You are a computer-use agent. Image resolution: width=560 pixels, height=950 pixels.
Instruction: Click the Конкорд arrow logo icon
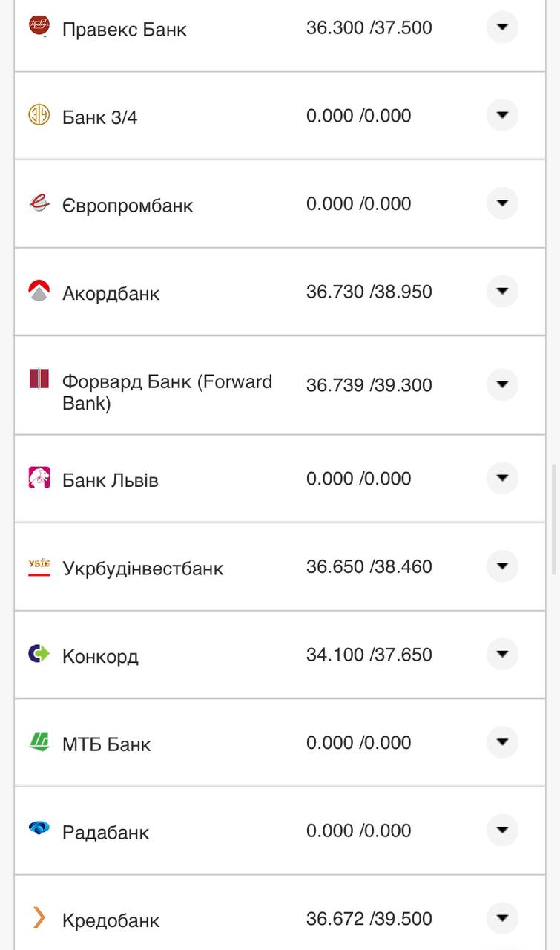point(39,653)
